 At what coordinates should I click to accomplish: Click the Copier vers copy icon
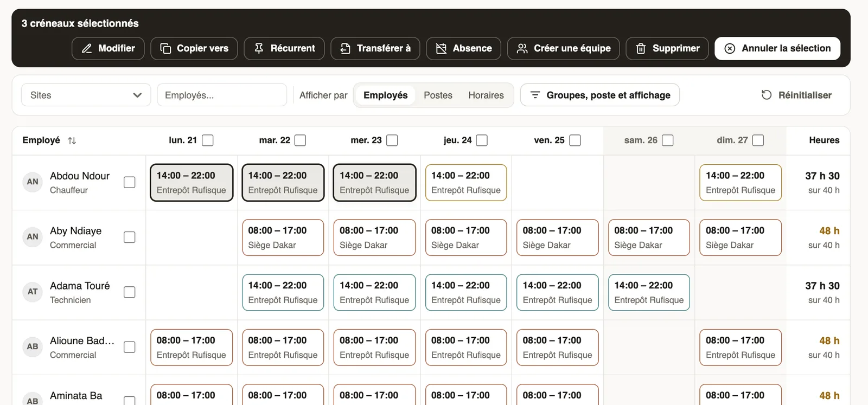pyautogui.click(x=165, y=49)
